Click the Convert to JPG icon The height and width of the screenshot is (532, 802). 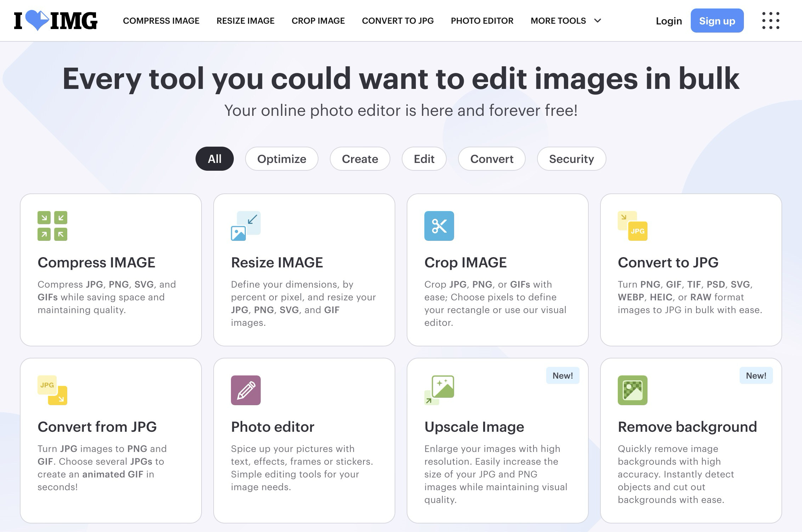click(633, 226)
